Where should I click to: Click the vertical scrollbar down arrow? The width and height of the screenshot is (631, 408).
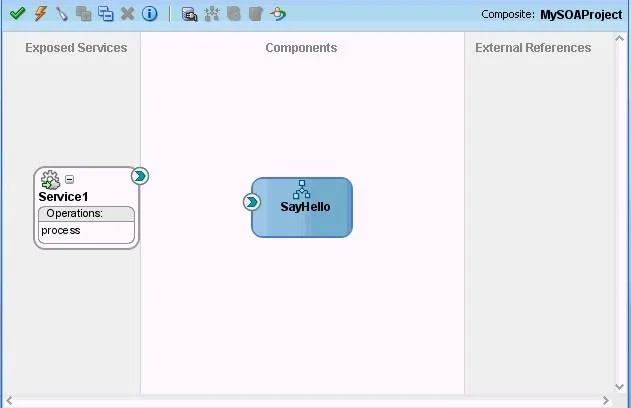tap(620, 387)
